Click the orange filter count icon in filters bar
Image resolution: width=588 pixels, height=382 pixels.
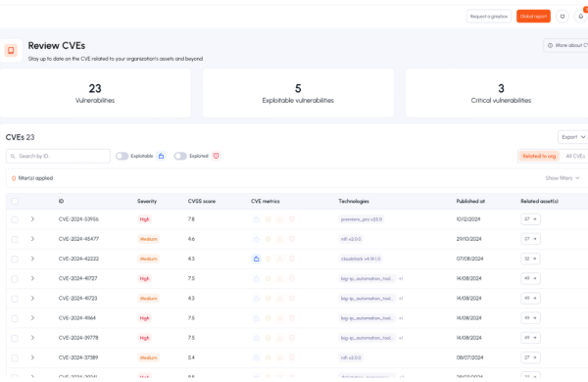click(x=14, y=178)
